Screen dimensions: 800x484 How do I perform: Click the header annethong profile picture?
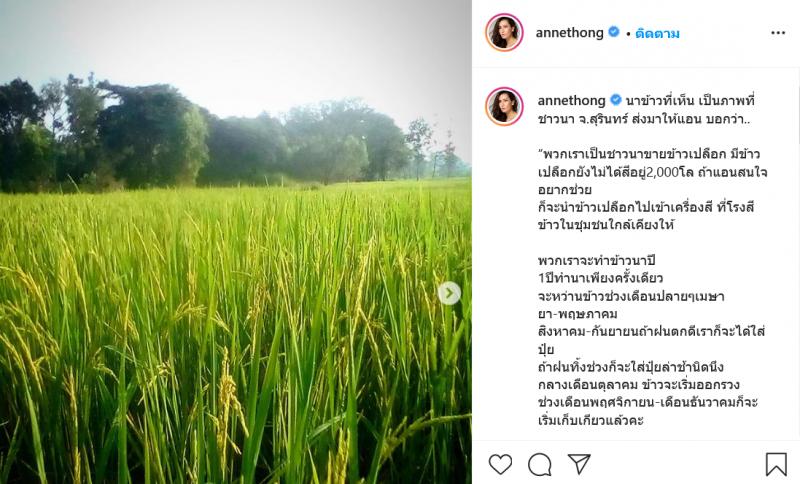click(504, 33)
